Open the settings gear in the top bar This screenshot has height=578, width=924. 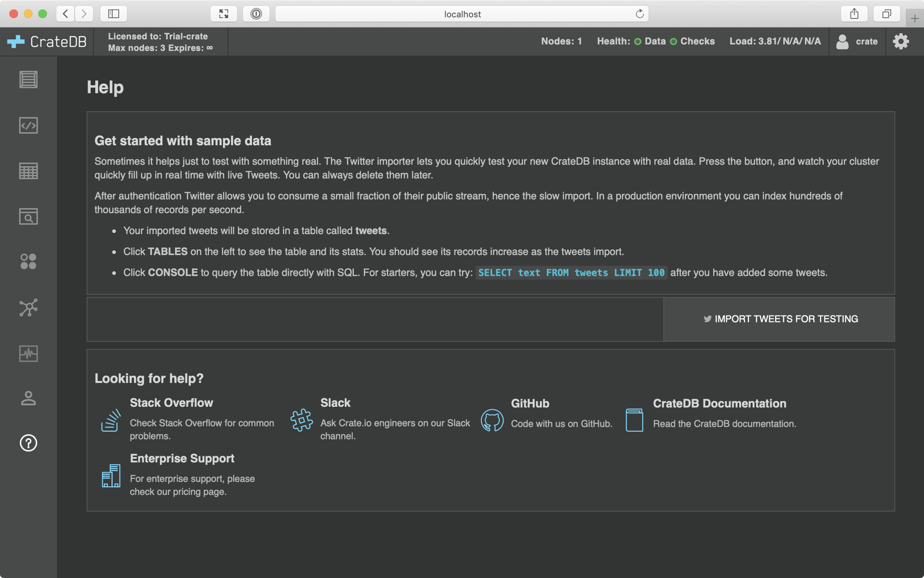900,41
